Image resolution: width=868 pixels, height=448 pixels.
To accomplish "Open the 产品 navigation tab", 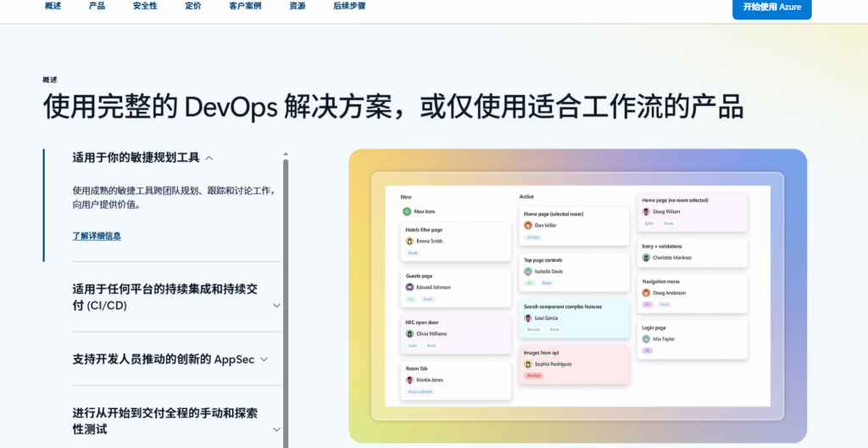I will coord(97,6).
